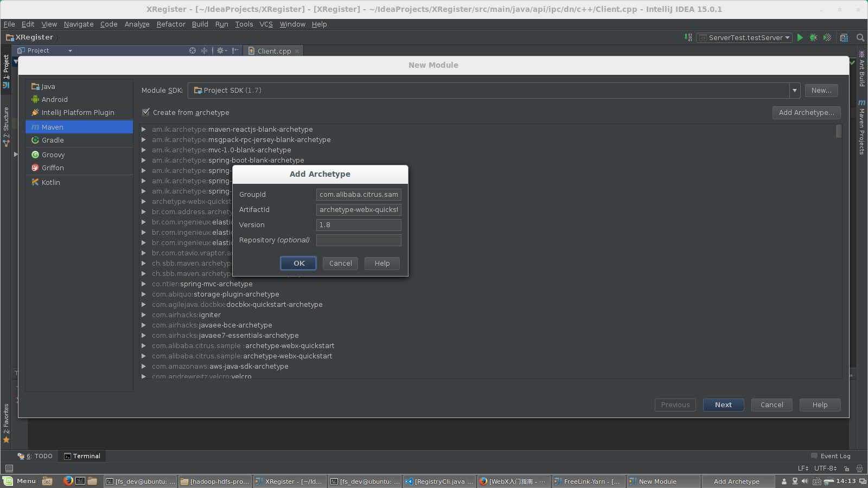Select IntelliJ Platform Plugin module type
Screen dimensions: 868x488
[x=79, y=112]
